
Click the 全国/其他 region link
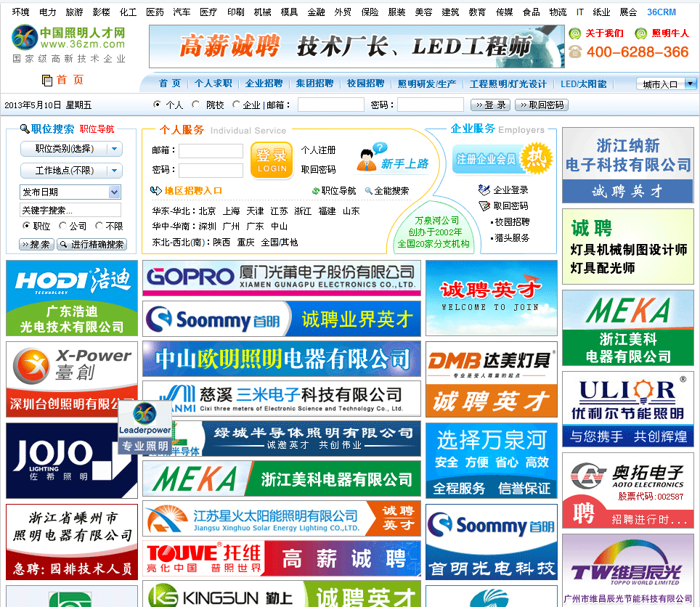[279, 243]
